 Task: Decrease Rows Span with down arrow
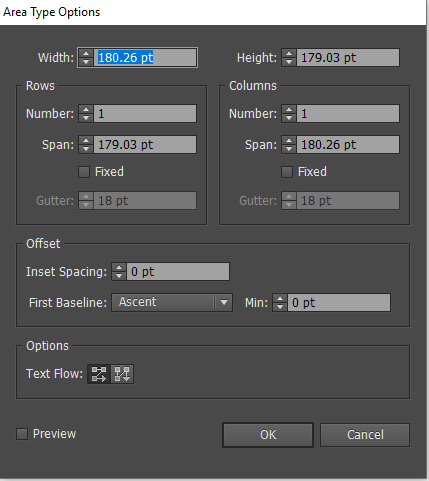(86, 149)
